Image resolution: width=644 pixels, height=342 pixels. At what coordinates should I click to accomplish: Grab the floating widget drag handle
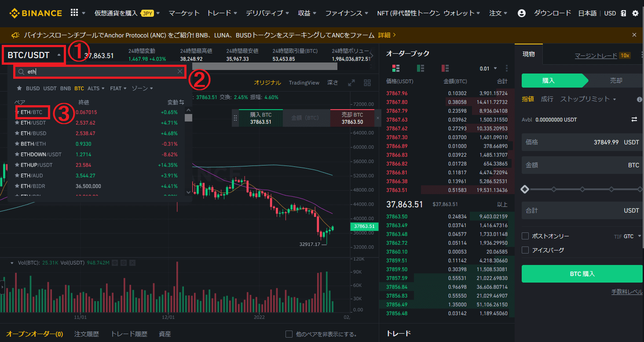click(x=235, y=118)
